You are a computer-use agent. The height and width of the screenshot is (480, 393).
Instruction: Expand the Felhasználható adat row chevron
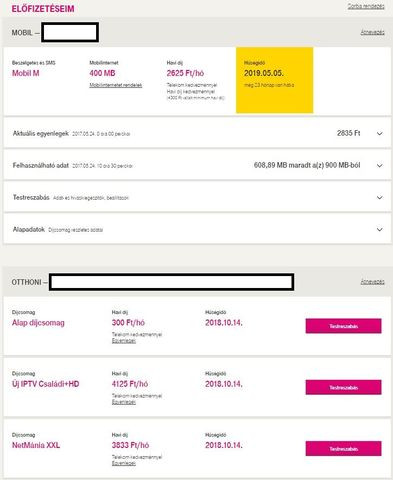click(x=379, y=166)
